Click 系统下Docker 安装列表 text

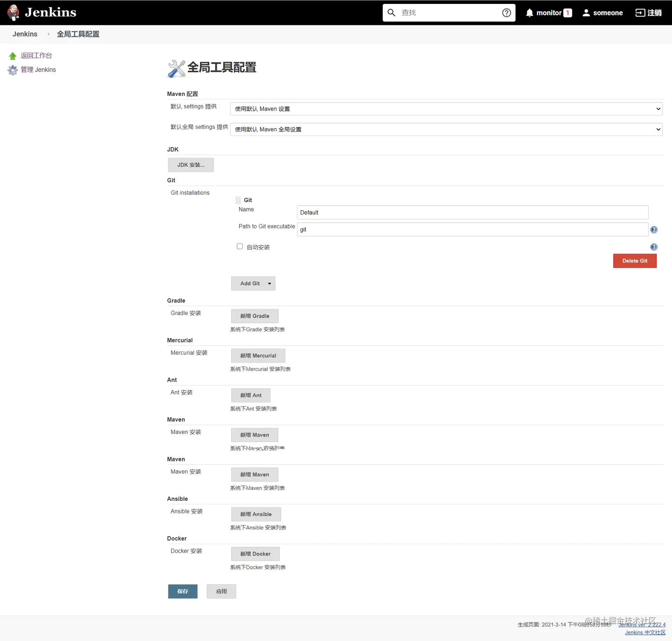click(x=258, y=567)
